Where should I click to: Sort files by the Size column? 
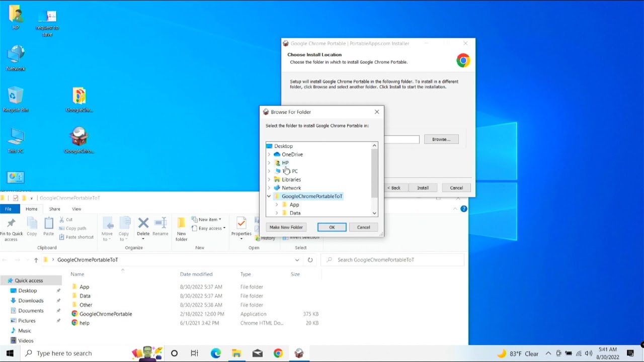[x=295, y=275]
